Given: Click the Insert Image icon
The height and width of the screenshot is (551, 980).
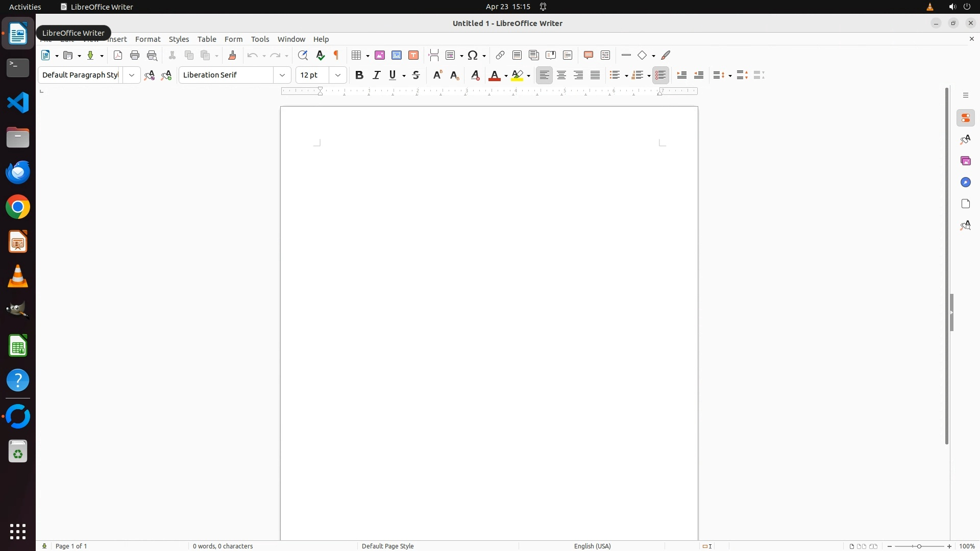Looking at the screenshot, I should point(380,56).
